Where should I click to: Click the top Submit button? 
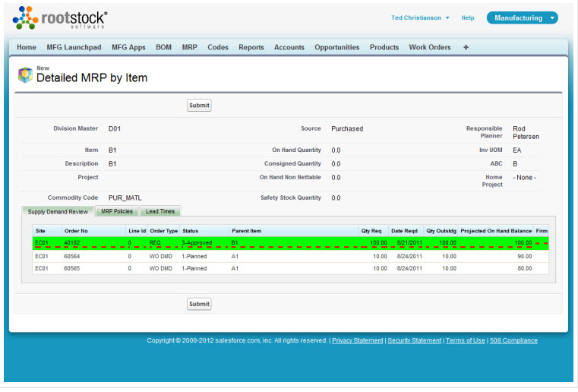coord(199,105)
